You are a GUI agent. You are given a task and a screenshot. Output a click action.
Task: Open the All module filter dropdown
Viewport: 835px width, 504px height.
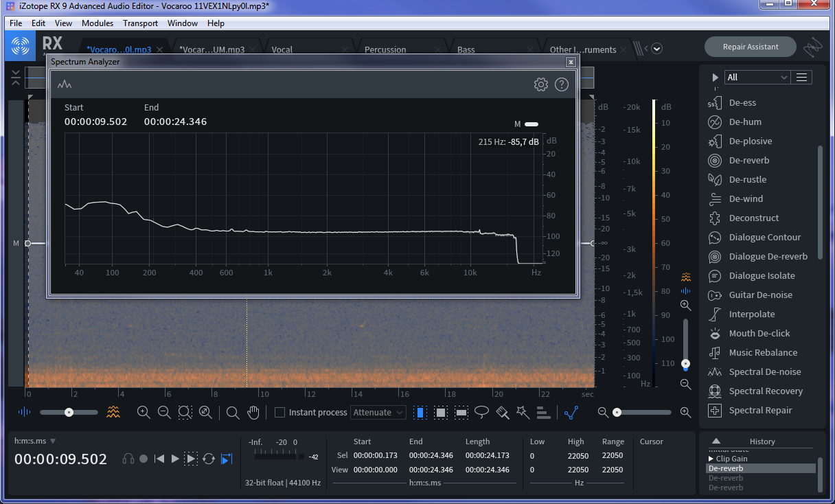758,78
